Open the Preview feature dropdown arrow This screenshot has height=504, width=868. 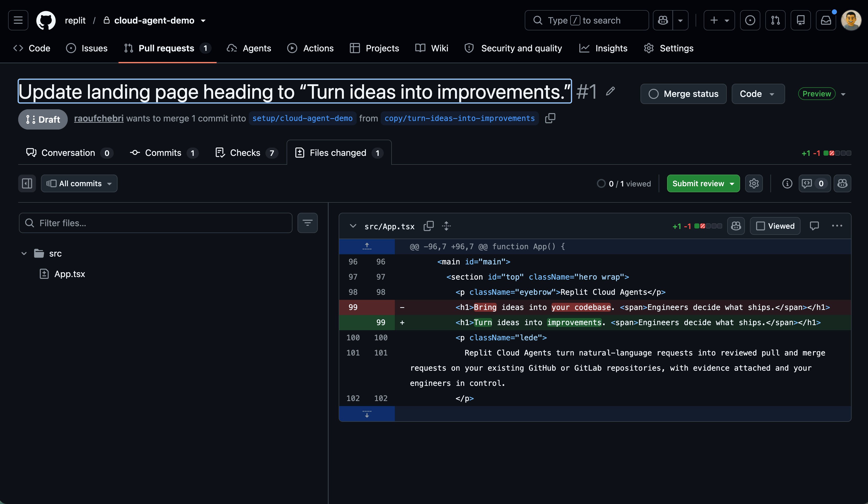click(843, 94)
